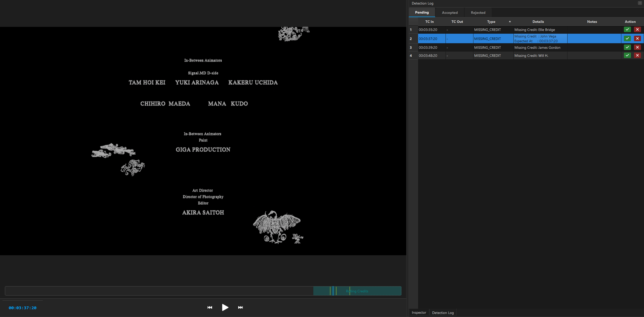
Task: Sort the table by TC In column
Action: pos(429,22)
